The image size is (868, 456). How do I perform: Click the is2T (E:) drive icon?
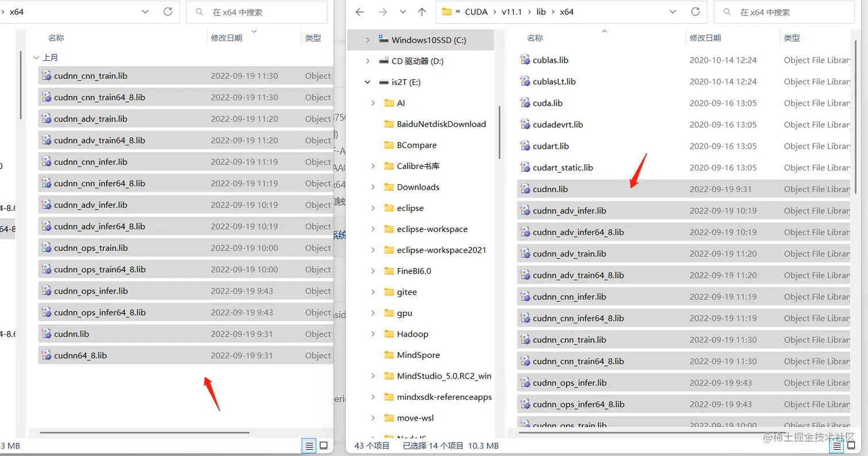pos(384,82)
